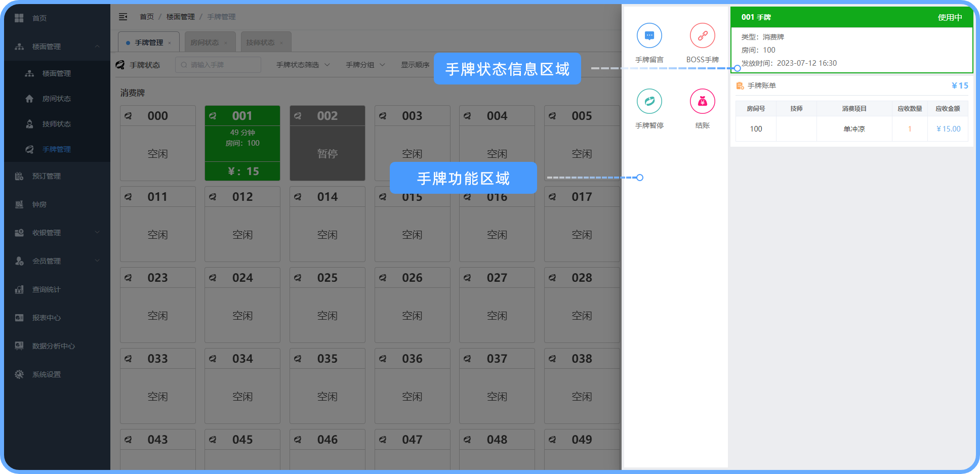Select wristband card 046

coord(328,450)
